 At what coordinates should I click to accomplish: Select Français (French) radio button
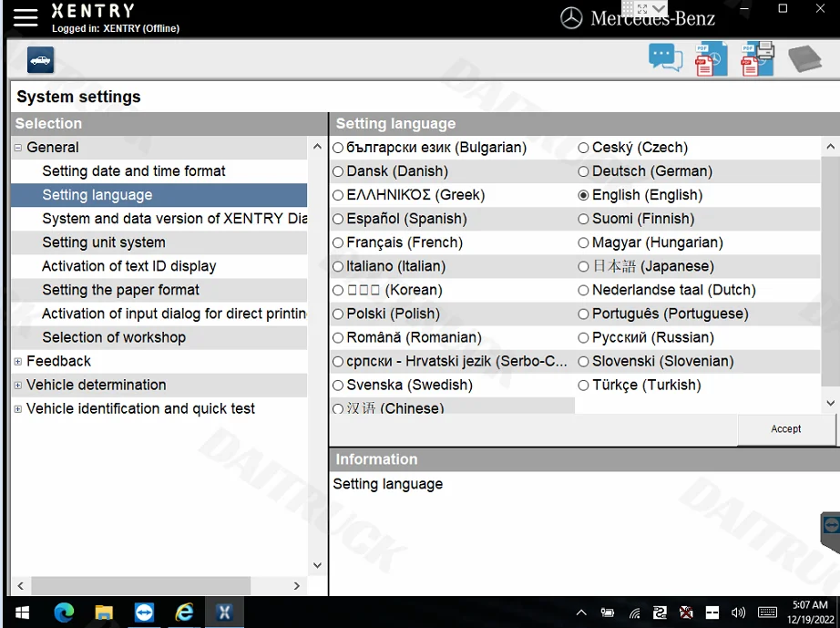click(337, 242)
